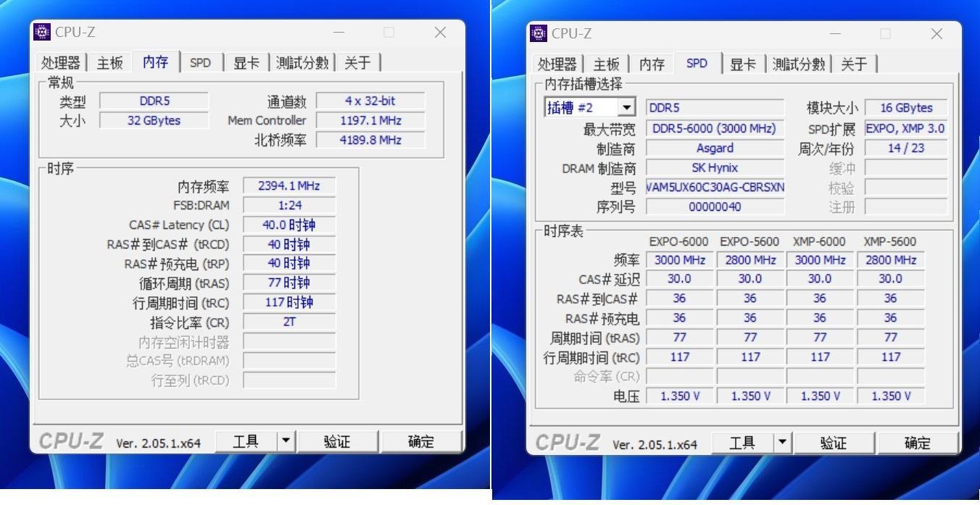Switch to 内存 tab in right CPU-Z window

tap(652, 64)
